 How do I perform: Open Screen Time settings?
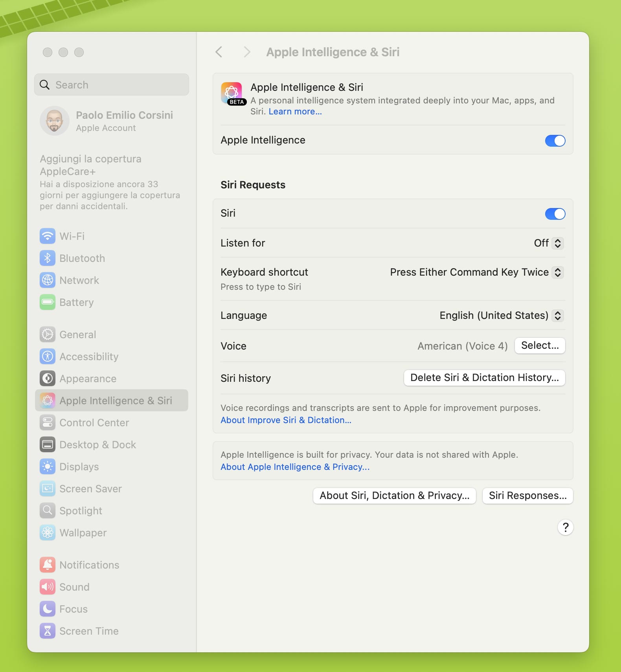pos(112,631)
